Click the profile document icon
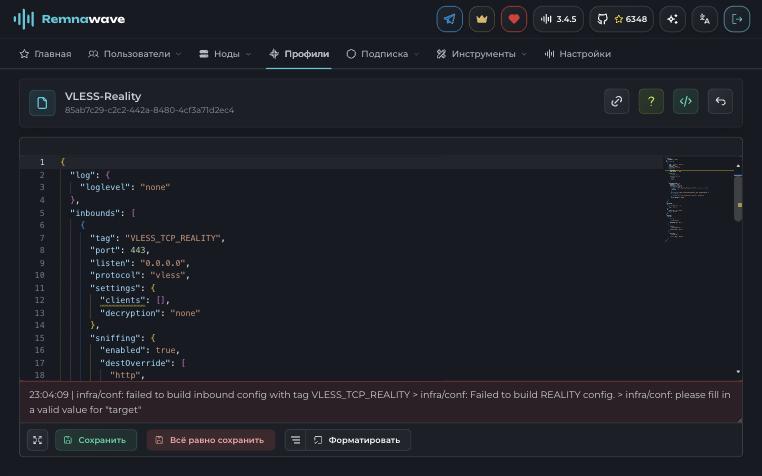This screenshot has width=762, height=476. click(42, 103)
